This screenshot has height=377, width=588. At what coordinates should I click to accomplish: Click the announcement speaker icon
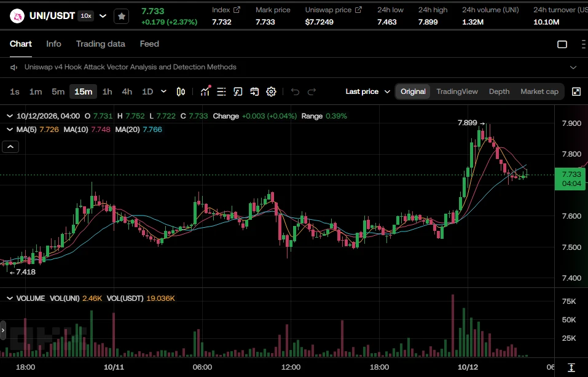(14, 67)
